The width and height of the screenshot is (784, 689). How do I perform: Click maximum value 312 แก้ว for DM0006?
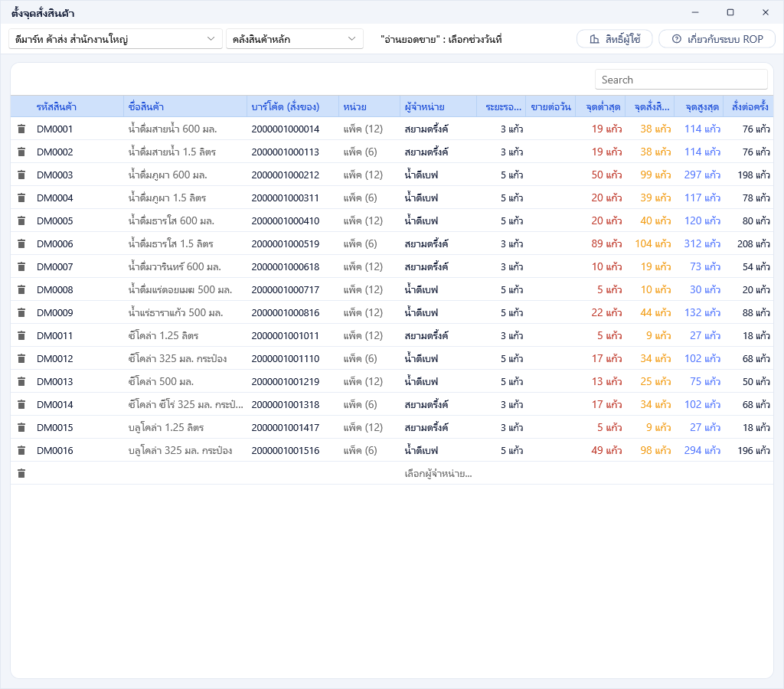[703, 244]
